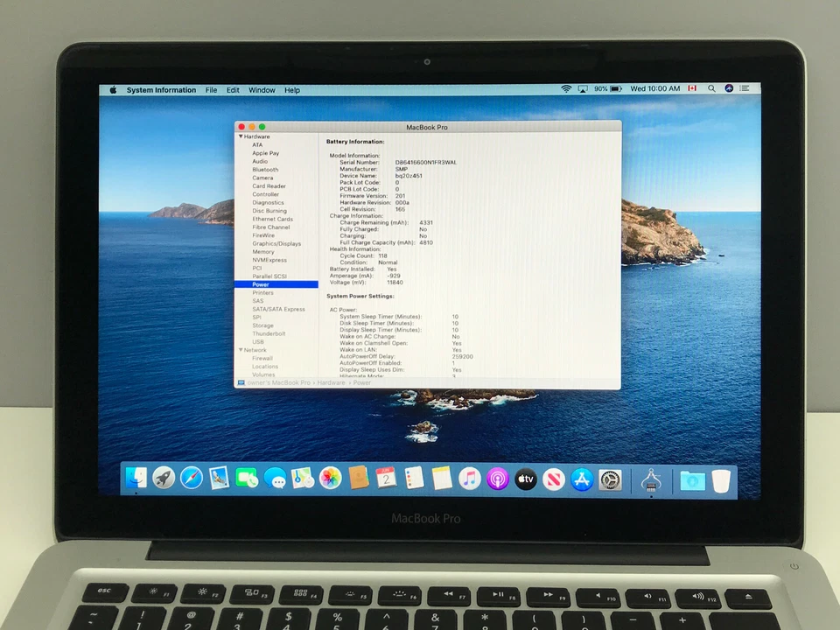Open System Preferences from the Dock

click(x=610, y=479)
